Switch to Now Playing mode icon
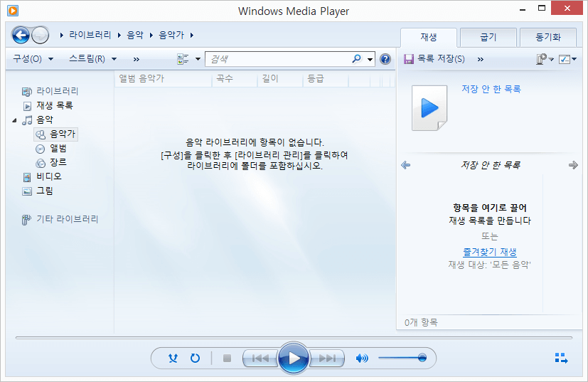 561,358
